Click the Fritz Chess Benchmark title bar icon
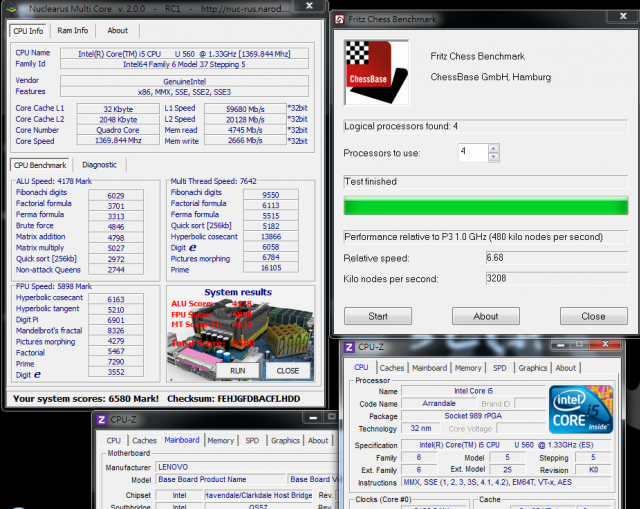Viewport: 640px width, 509px height. coord(339,19)
